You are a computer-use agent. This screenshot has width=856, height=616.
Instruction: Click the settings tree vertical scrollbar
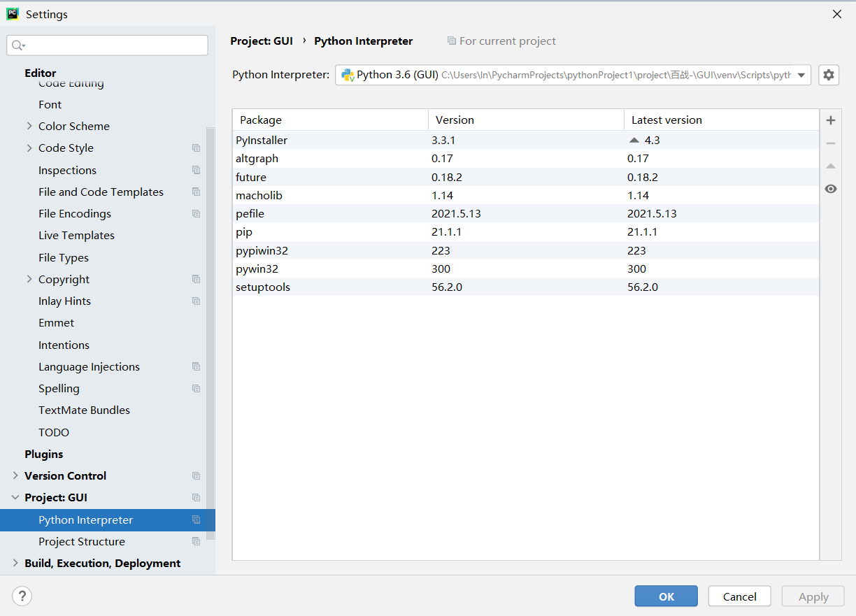click(211, 333)
